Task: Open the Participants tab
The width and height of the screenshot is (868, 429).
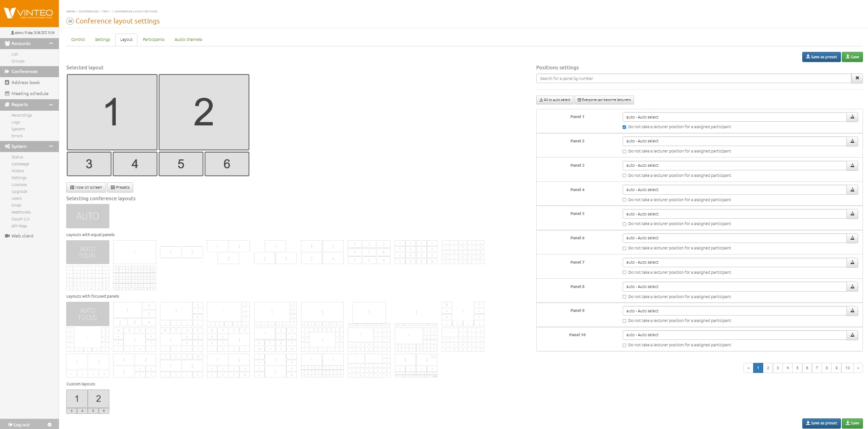Action: tap(153, 40)
